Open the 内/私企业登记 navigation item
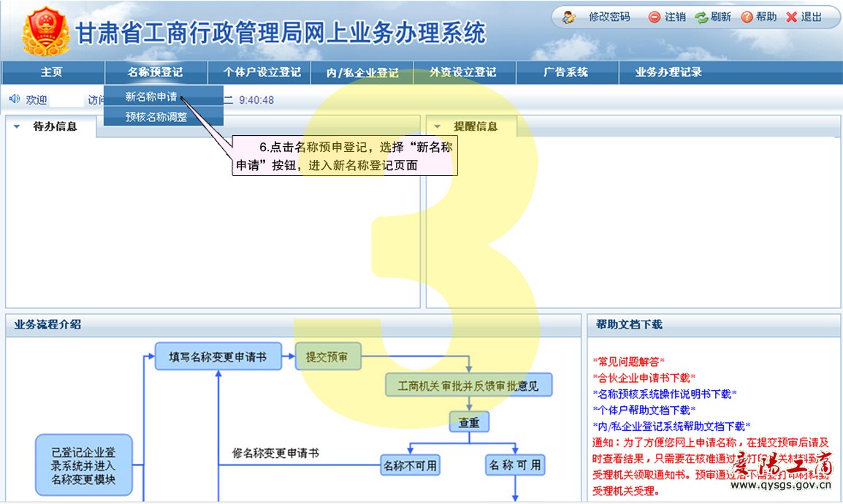 tap(362, 72)
